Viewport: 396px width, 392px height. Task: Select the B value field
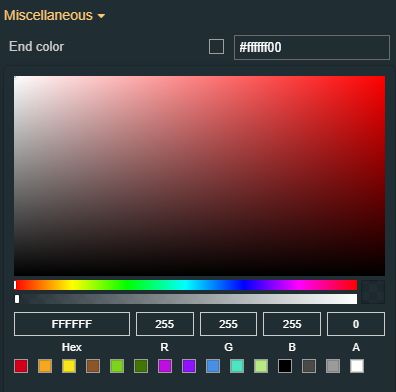(292, 324)
